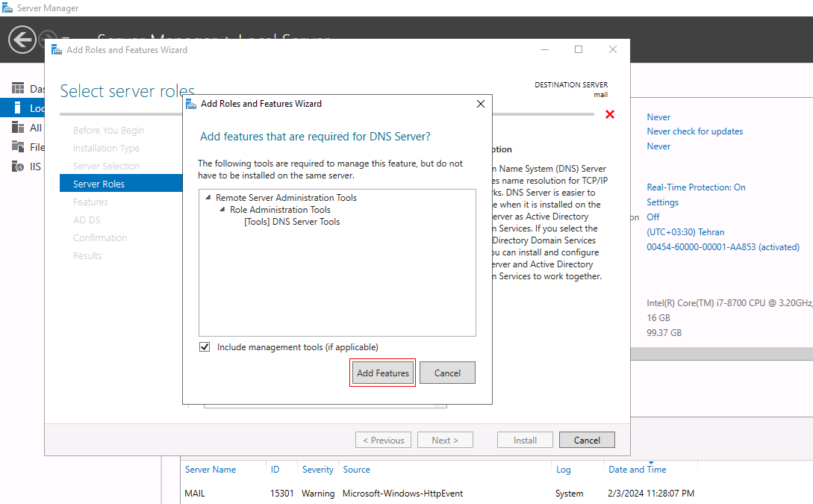Open the File and Storage Services icon
This screenshot has width=813, height=504.
pos(18,147)
